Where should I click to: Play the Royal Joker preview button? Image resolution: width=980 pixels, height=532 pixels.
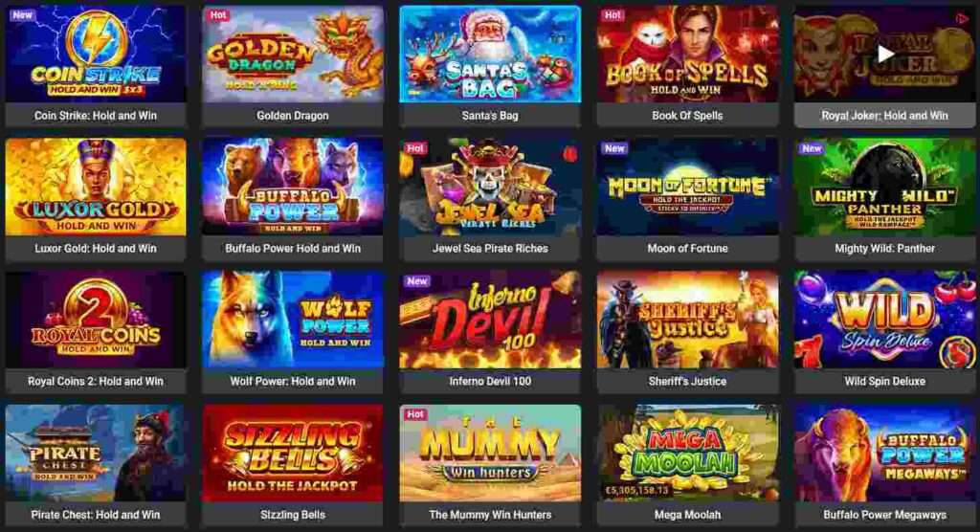pyautogui.click(x=885, y=55)
